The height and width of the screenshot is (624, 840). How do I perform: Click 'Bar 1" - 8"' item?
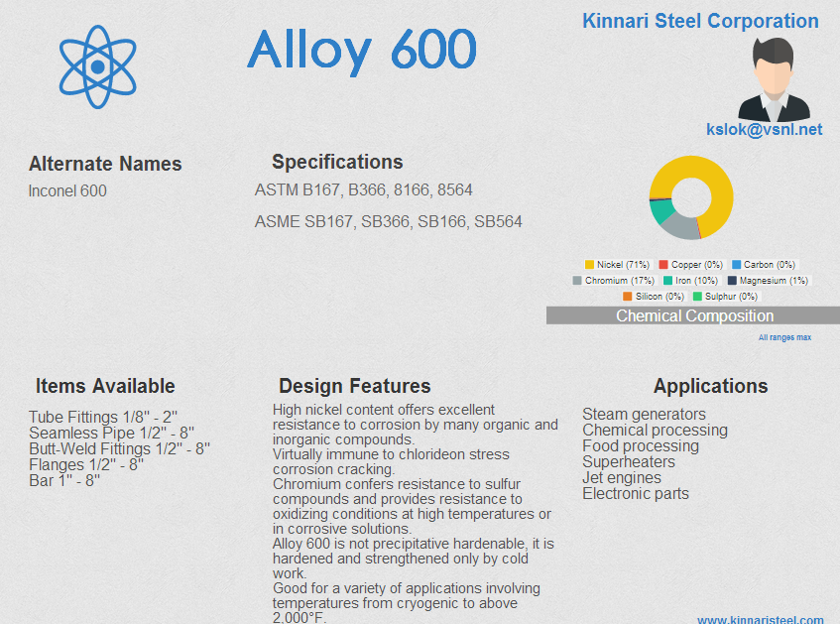pos(64,481)
